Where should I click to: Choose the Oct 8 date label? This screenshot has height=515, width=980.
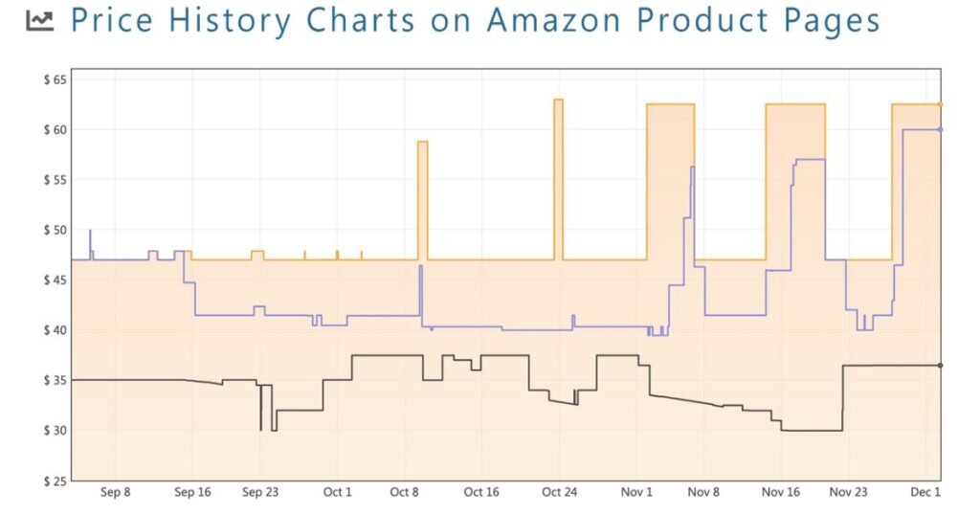tap(405, 492)
